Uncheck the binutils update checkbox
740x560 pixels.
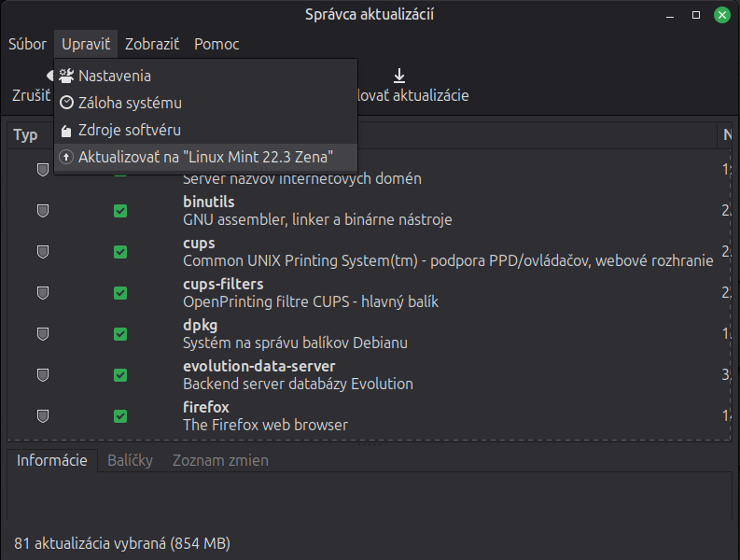[x=119, y=211]
